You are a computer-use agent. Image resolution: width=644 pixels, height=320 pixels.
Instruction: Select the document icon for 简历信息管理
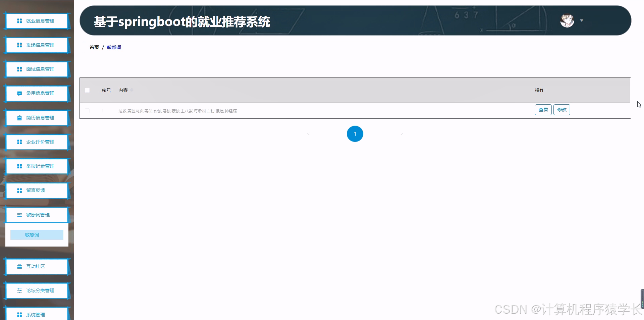tap(19, 118)
